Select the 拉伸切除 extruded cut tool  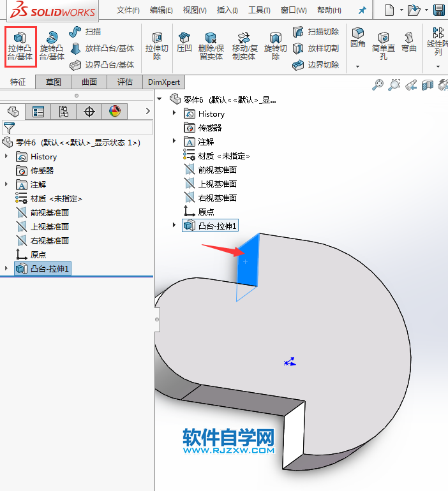point(157,47)
